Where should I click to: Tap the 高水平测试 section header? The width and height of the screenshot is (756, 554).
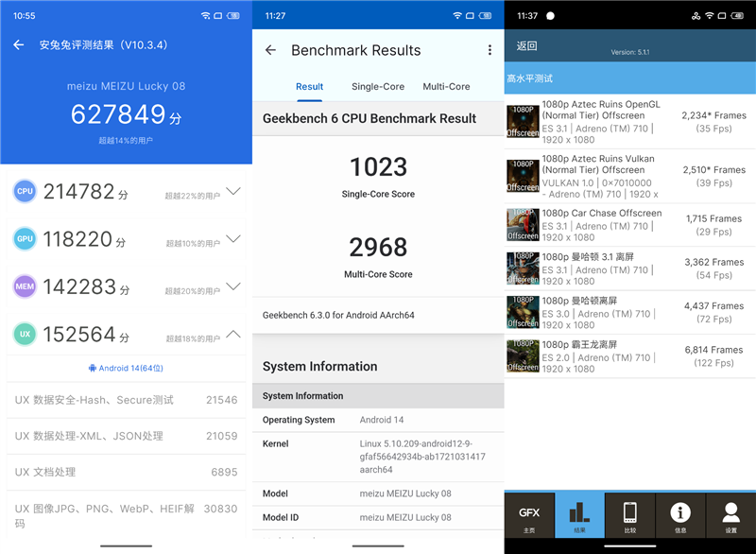coord(630,78)
